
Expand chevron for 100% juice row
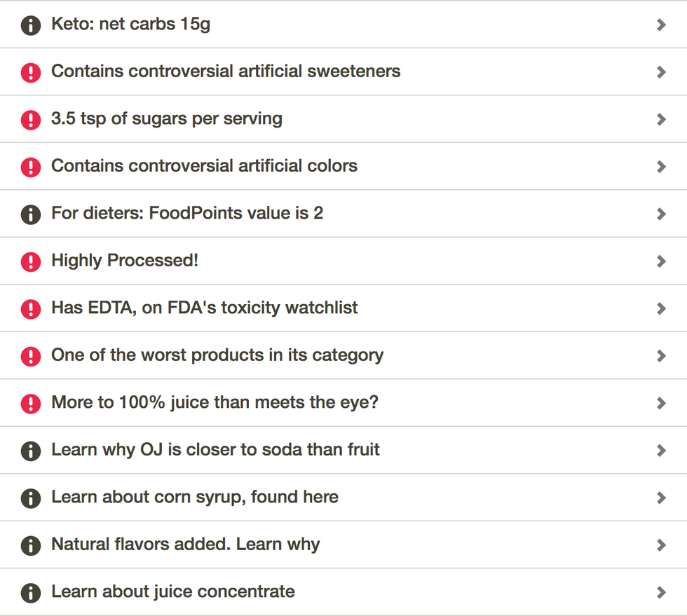click(x=662, y=403)
